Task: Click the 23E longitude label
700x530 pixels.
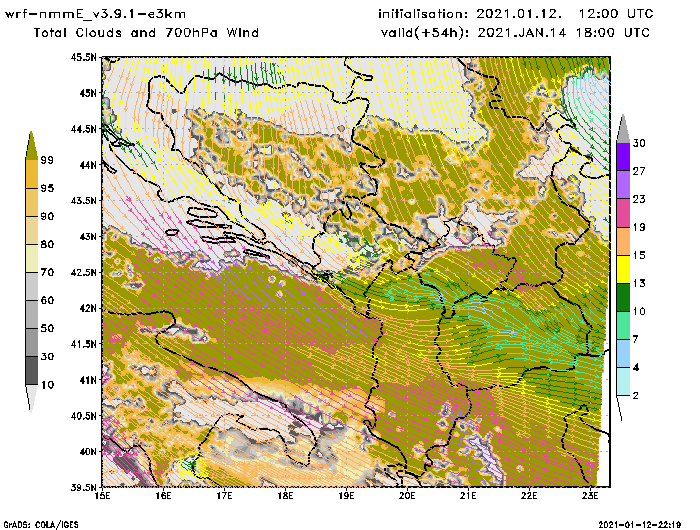Action: [590, 496]
